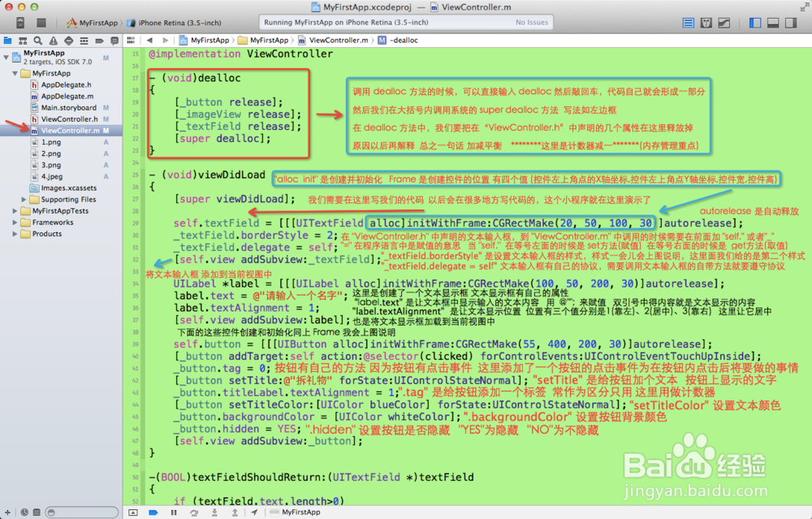
Task: Toggle the recent files filter
Action: coord(24,513)
